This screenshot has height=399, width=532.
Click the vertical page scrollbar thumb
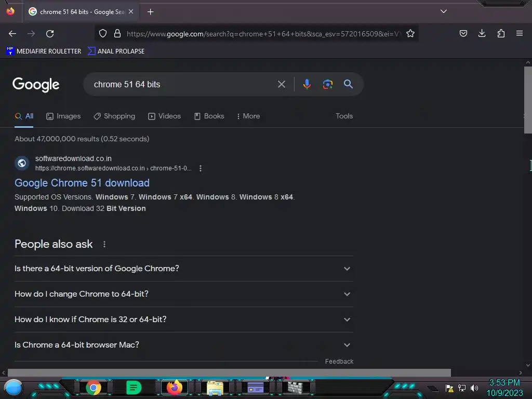pyautogui.click(x=528, y=100)
